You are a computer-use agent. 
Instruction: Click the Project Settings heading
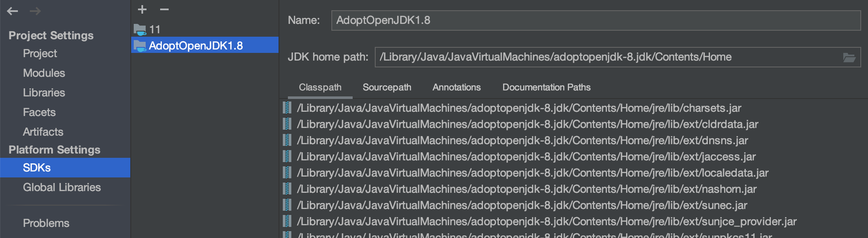[51, 35]
